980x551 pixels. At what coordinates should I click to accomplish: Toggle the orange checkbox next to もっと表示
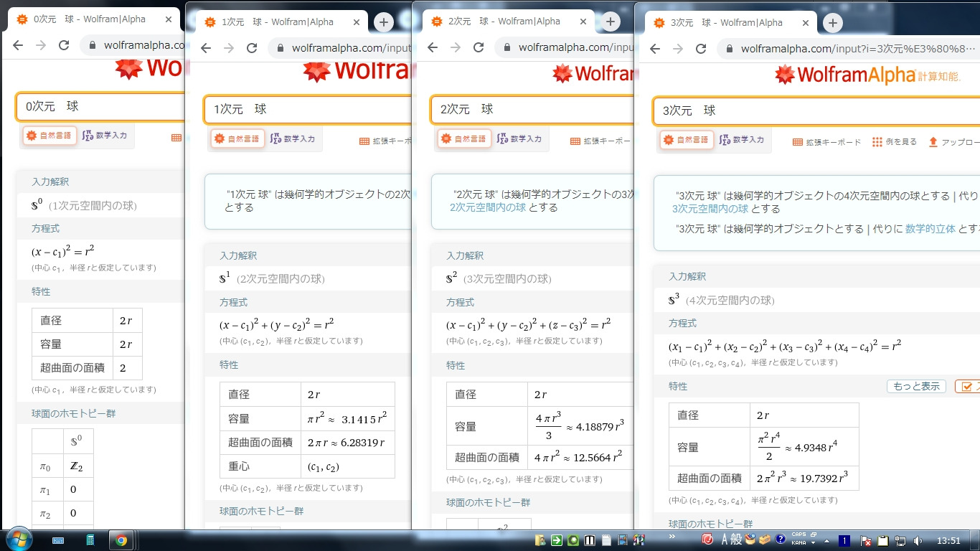pyautogui.click(x=966, y=387)
